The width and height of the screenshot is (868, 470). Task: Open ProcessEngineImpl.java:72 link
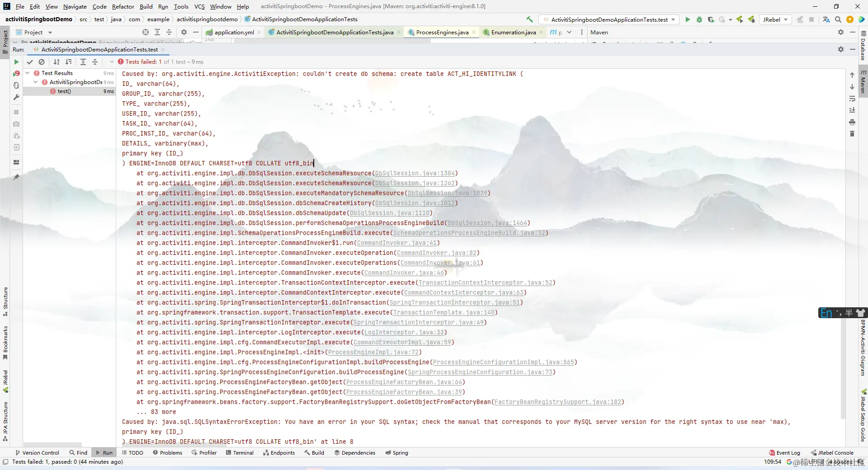pyautogui.click(x=373, y=352)
